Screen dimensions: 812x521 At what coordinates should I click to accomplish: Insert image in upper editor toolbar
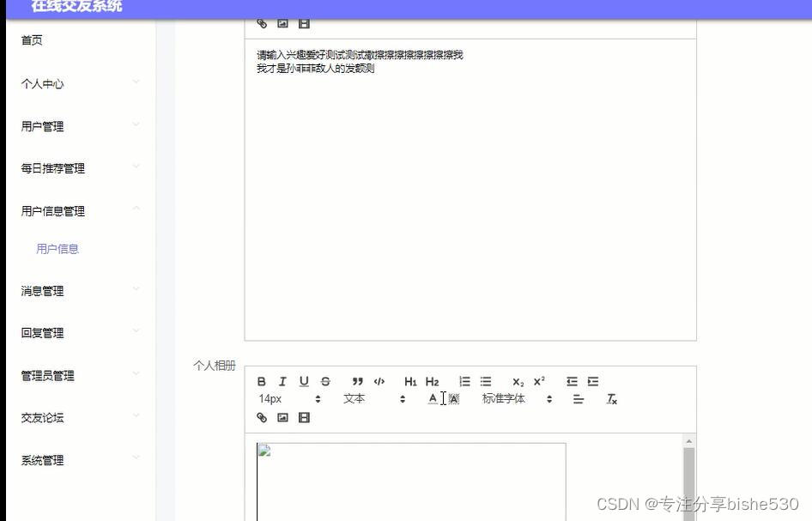[x=282, y=23]
